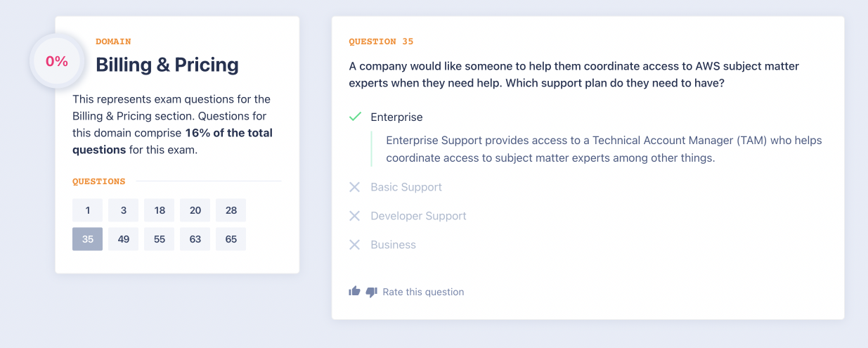Click the thumbs up rating icon

354,291
